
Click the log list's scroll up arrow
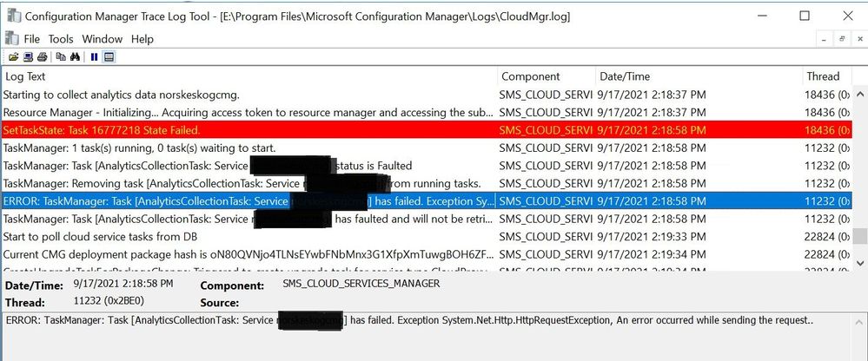(x=859, y=93)
